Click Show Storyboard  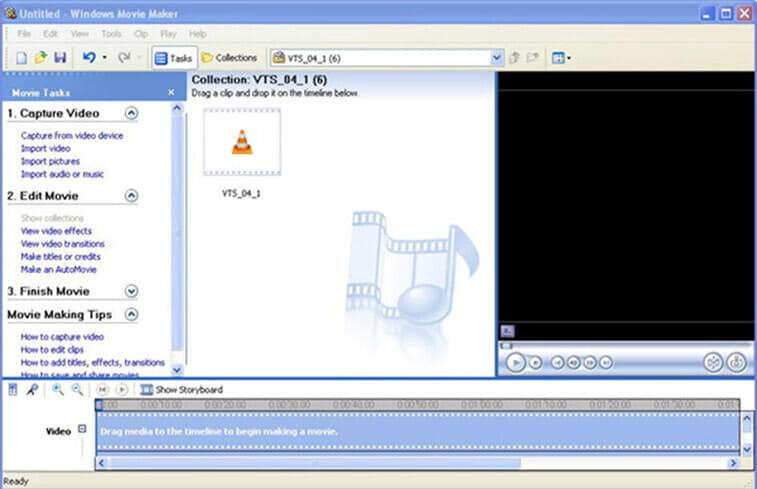point(181,390)
